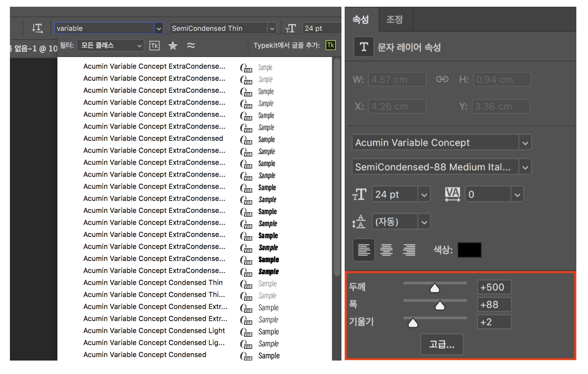Viewport: 588px width, 374px height.
Task: Select Acumin Variable Concept Condensed font
Action: coord(145,355)
